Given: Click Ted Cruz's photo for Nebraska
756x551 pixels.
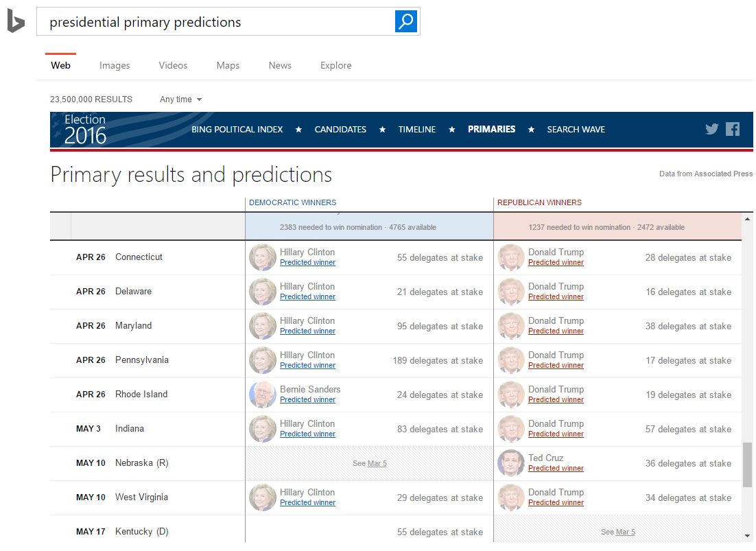Looking at the screenshot, I should click(x=510, y=463).
